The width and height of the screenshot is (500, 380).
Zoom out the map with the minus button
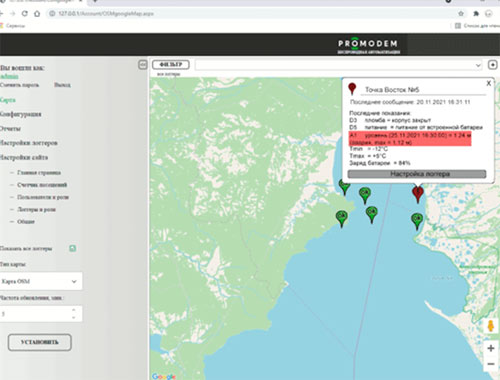click(491, 364)
